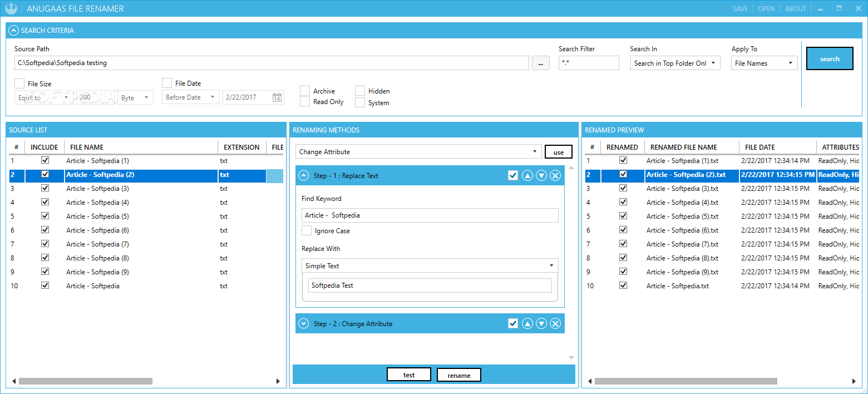This screenshot has width=868, height=394.
Task: Open the Apply To dropdown
Action: [x=765, y=63]
